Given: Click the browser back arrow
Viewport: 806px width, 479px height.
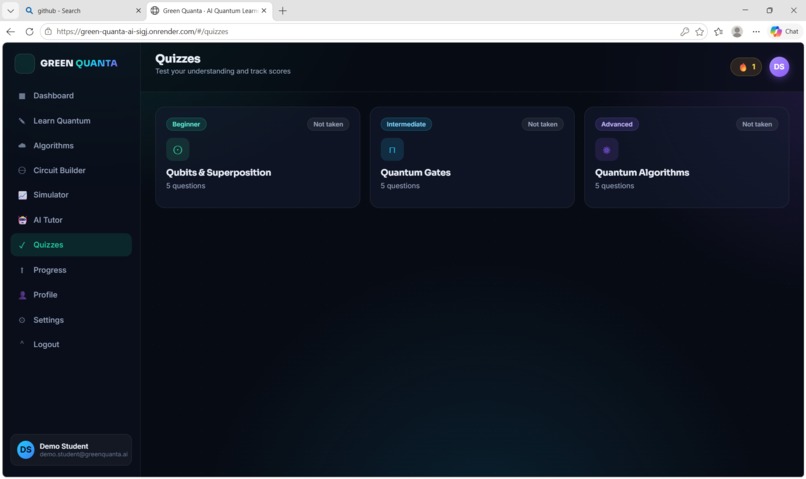Looking at the screenshot, I should [x=10, y=31].
